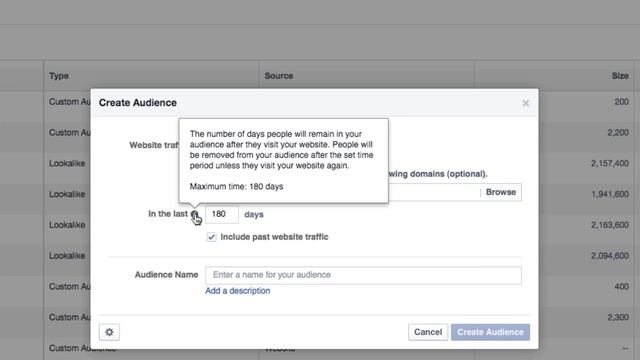Click the 'Audience Name' label
Screen dimensions: 640x360
167,275
